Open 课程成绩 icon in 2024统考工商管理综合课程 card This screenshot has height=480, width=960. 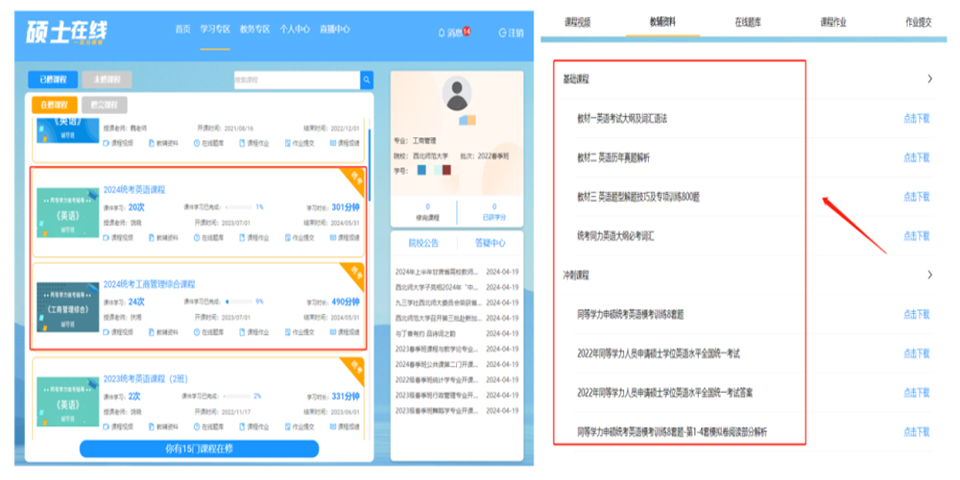(333, 332)
